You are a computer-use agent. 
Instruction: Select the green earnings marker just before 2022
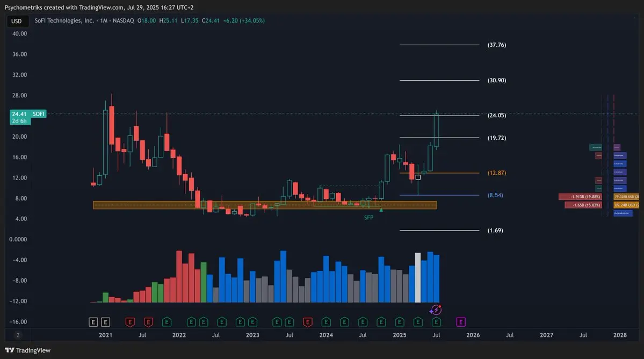coord(167,322)
